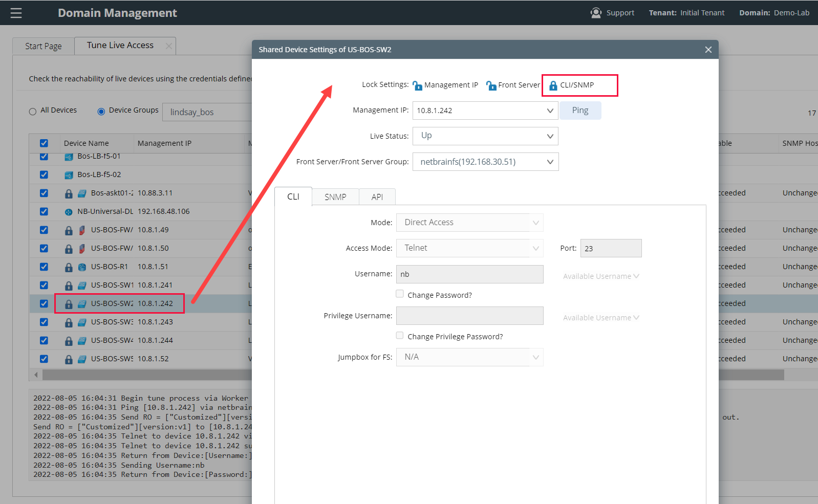Toggle the select-all checkbox in table header
The image size is (818, 504).
tap(44, 143)
